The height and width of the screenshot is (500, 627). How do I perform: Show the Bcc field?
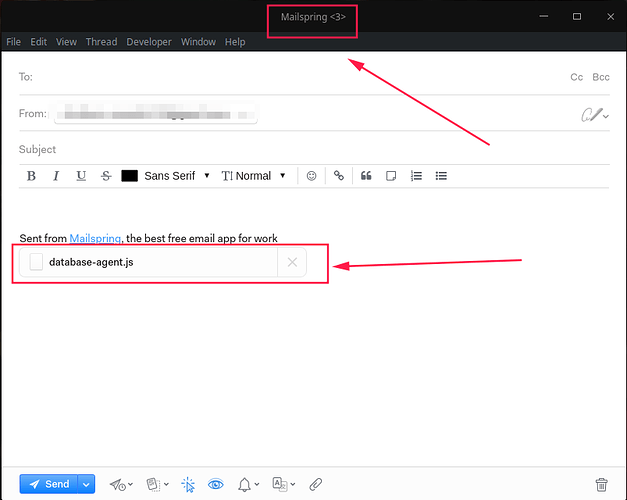601,77
